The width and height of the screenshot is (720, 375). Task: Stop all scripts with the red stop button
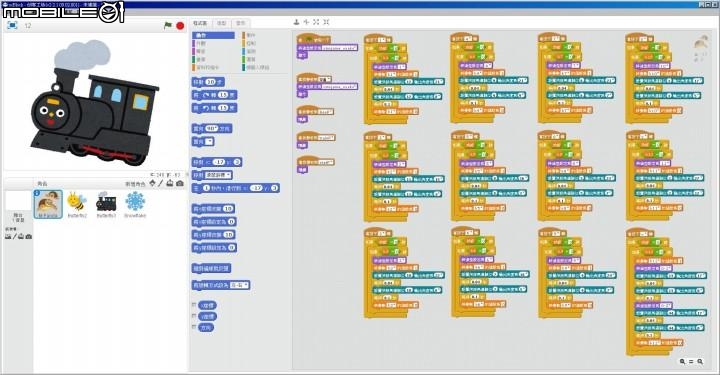click(180, 26)
